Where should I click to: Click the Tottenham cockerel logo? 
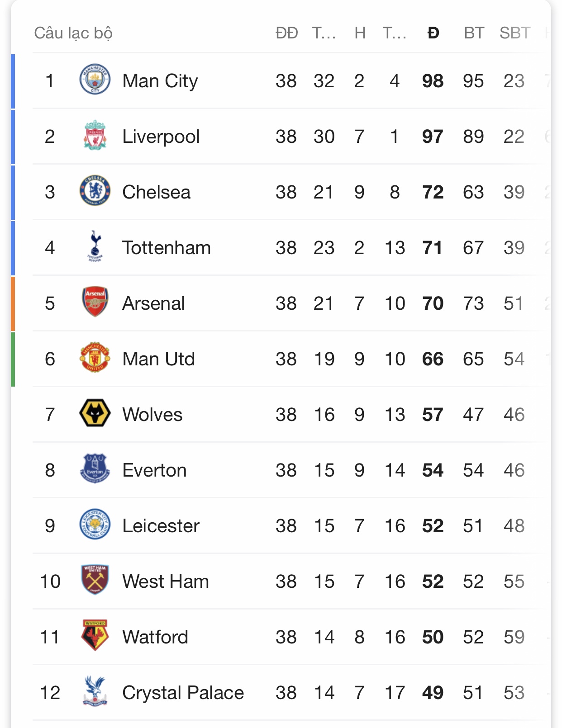(x=95, y=246)
